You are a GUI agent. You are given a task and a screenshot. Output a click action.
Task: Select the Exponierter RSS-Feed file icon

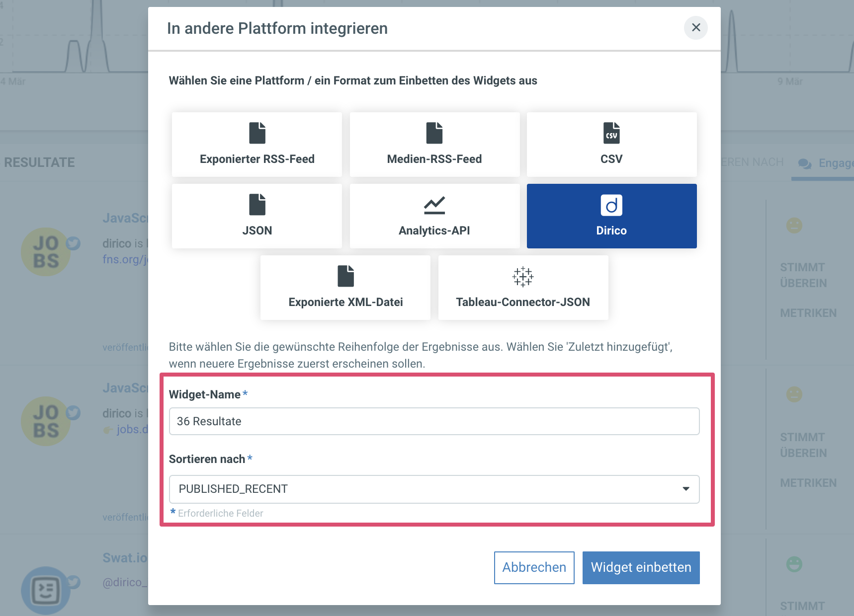257,133
